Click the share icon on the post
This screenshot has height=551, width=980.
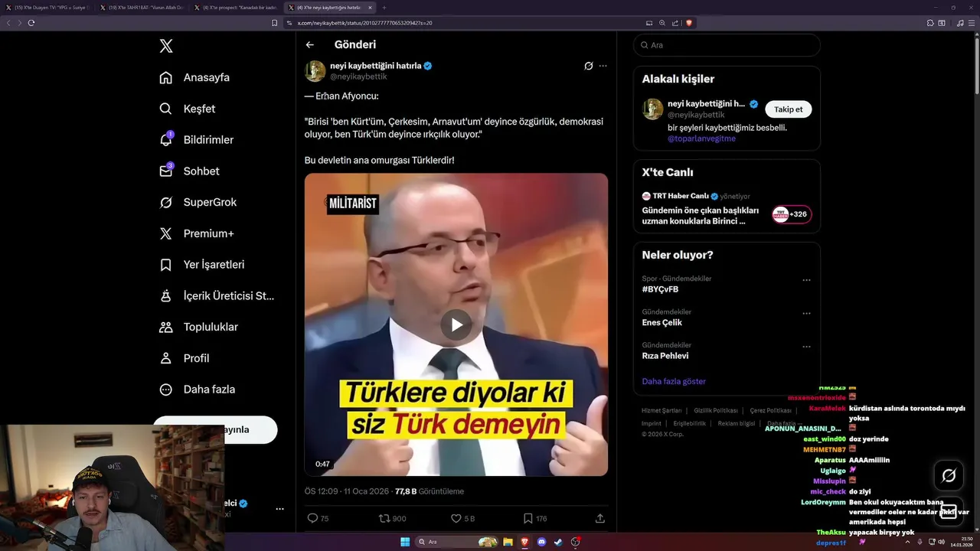tap(599, 518)
